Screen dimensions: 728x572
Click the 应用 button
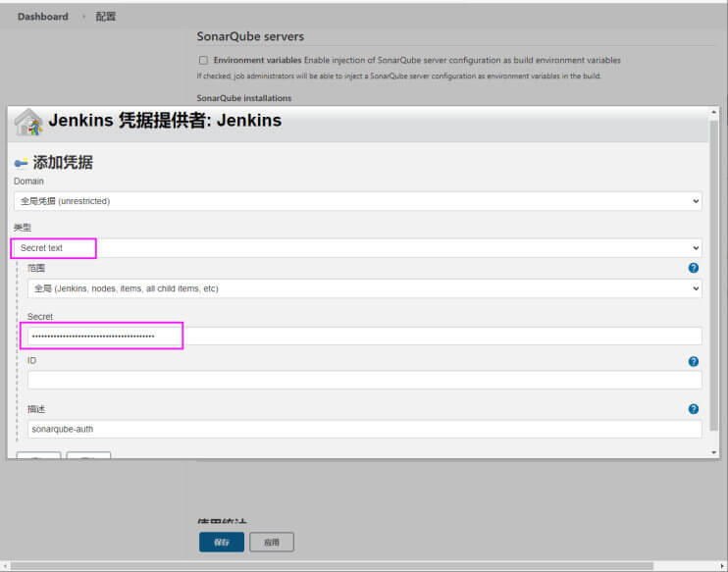(272, 542)
